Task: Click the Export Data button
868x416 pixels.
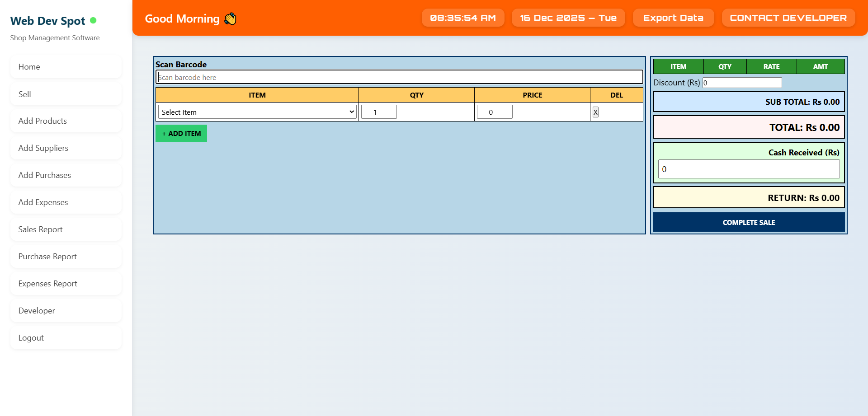Action: (x=673, y=18)
